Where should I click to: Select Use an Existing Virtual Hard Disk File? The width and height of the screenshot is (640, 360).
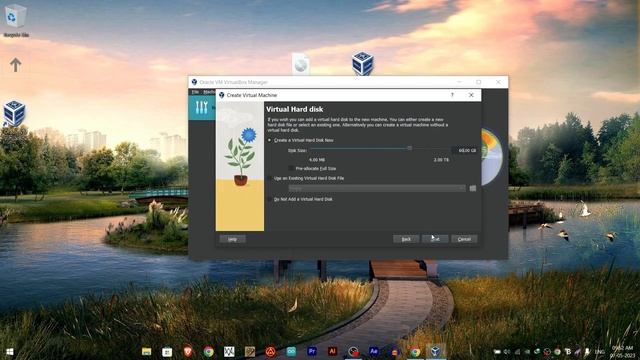[x=306, y=178]
